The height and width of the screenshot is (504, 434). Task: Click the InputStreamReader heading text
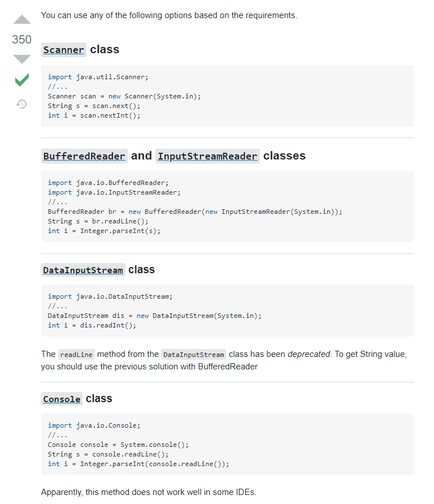tap(207, 156)
